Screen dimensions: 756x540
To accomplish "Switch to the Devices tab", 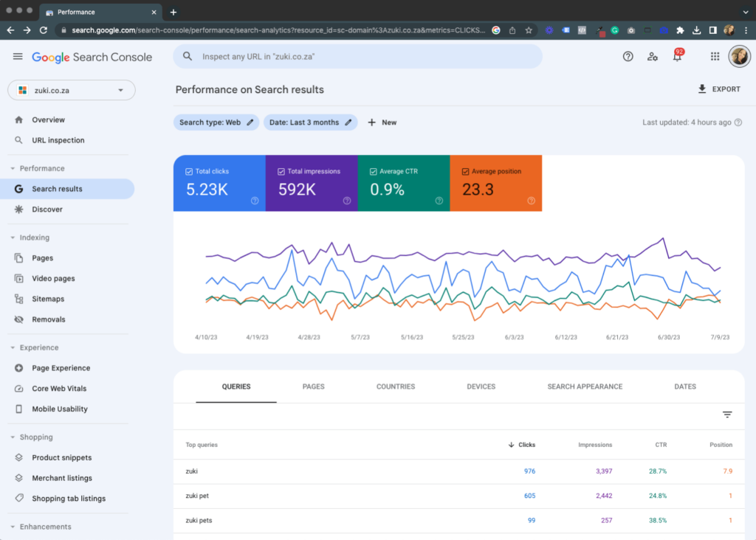I will (481, 387).
